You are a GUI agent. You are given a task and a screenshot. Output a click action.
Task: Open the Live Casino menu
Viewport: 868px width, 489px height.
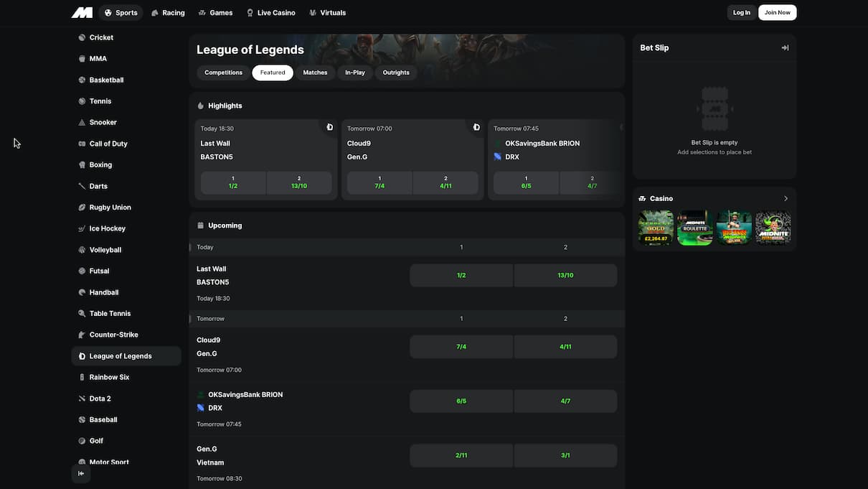[270, 13]
